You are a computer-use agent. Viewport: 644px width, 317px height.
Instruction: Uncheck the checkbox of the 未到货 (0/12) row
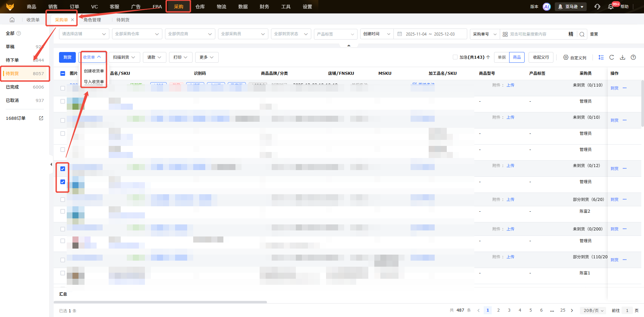(x=63, y=169)
